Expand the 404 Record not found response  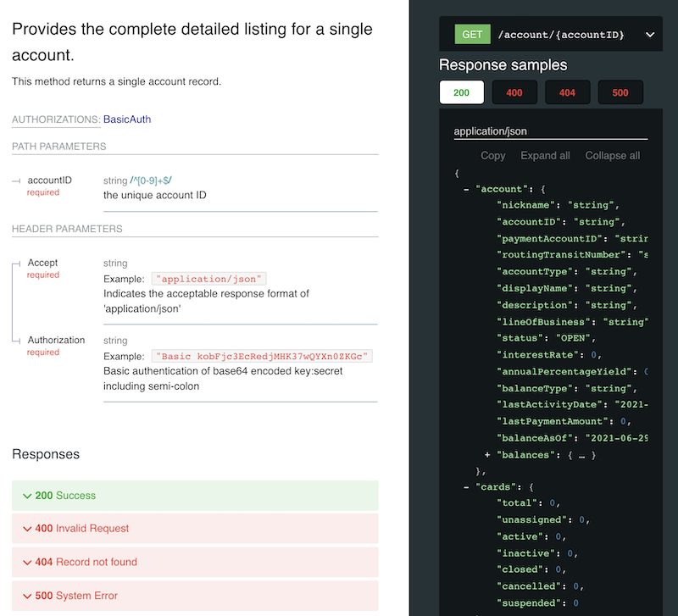coord(195,562)
